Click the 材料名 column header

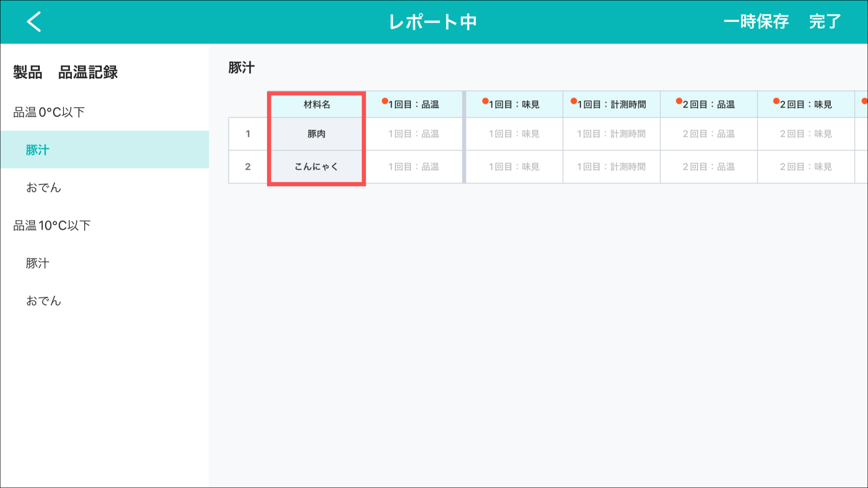click(317, 105)
